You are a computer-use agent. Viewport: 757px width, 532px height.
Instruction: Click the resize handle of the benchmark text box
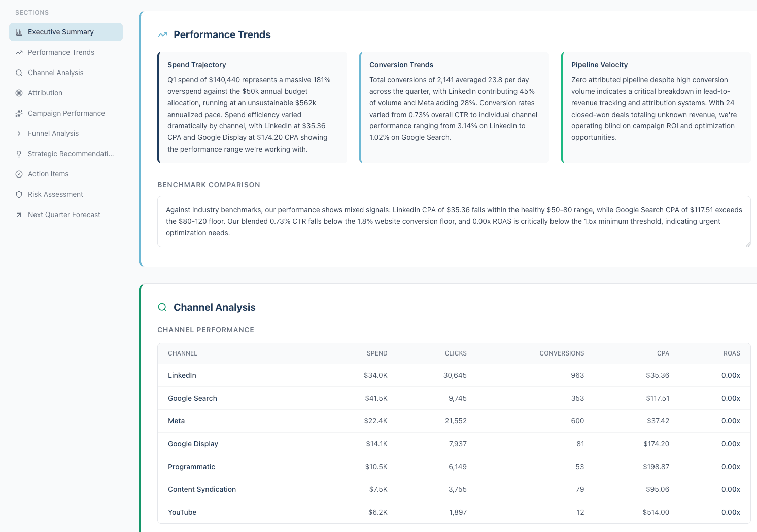747,245
